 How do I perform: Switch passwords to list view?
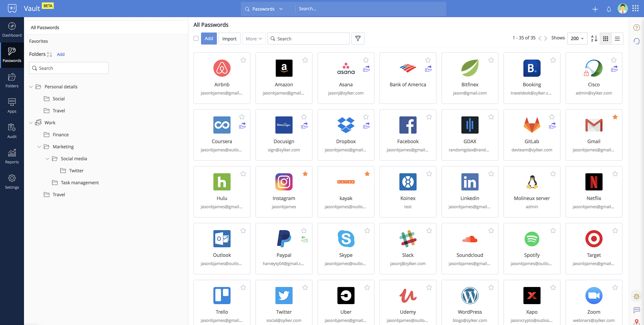tap(617, 38)
